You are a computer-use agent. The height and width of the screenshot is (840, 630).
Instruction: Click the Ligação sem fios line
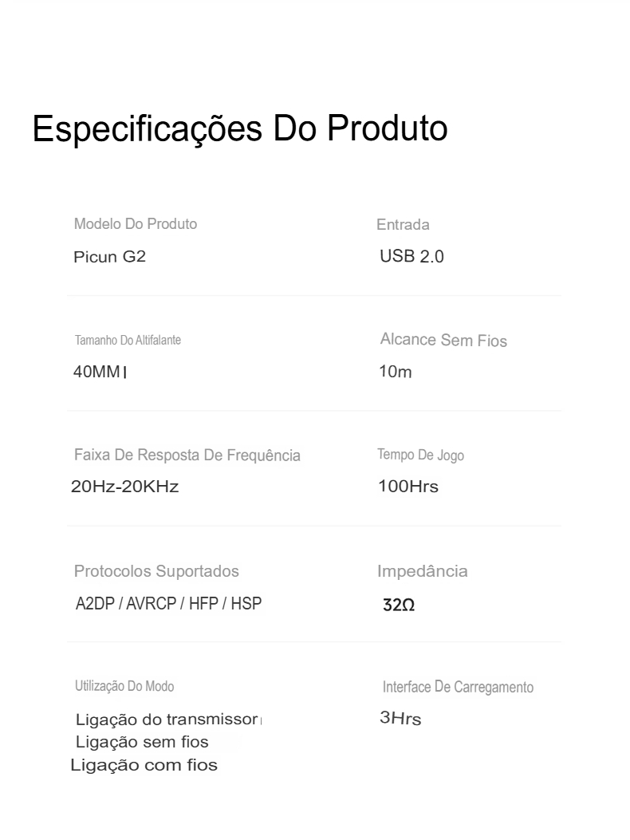pos(142,742)
